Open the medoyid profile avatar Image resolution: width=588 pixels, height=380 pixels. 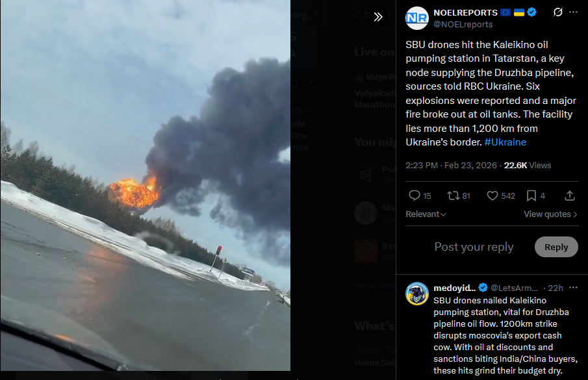[416, 294]
